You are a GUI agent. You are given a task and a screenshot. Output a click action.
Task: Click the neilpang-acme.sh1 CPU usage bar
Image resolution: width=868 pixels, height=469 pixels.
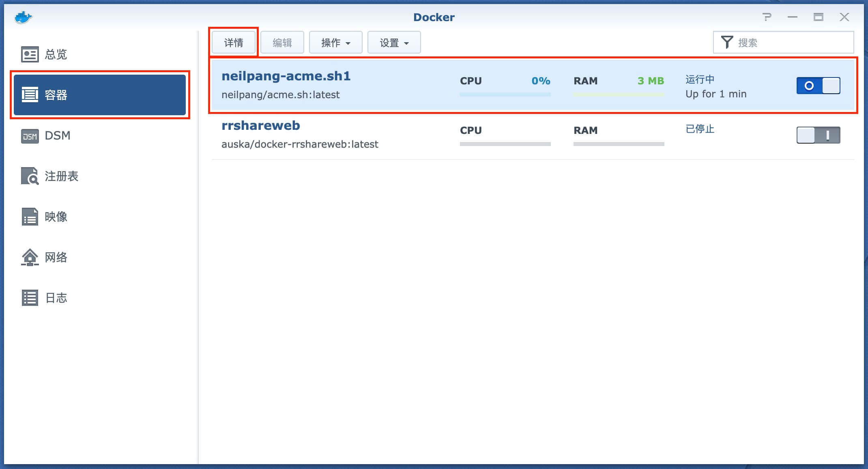click(x=505, y=95)
